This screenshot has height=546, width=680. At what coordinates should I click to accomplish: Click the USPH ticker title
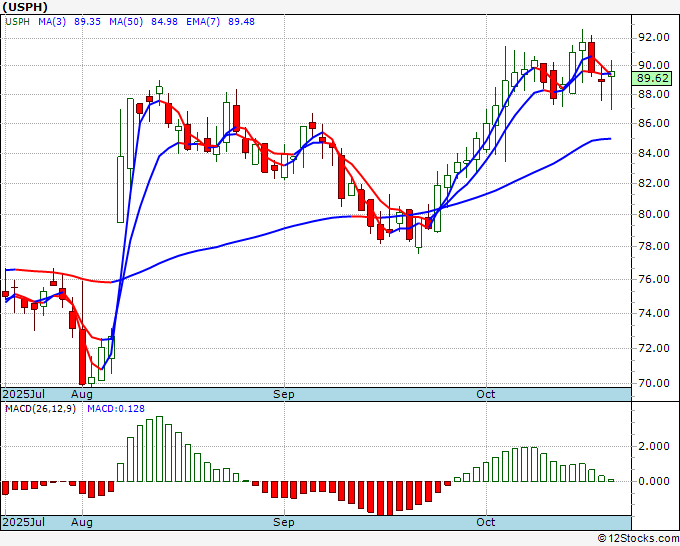(25, 7)
